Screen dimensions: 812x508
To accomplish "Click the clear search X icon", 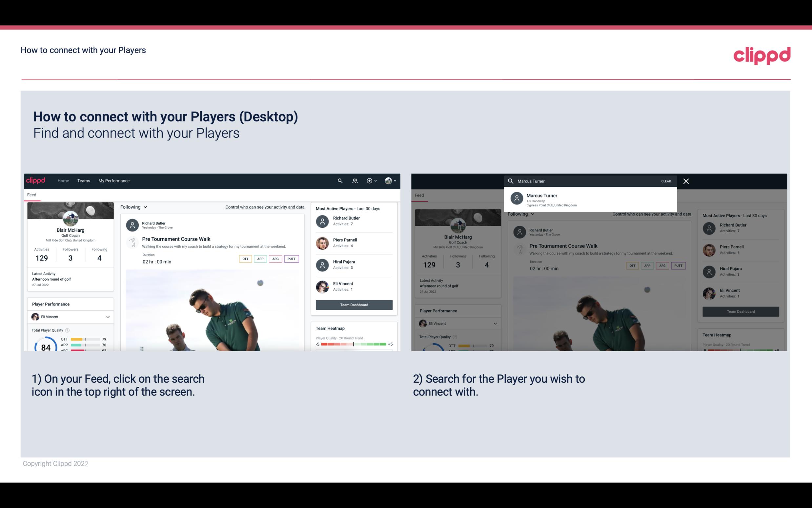I will [685, 181].
